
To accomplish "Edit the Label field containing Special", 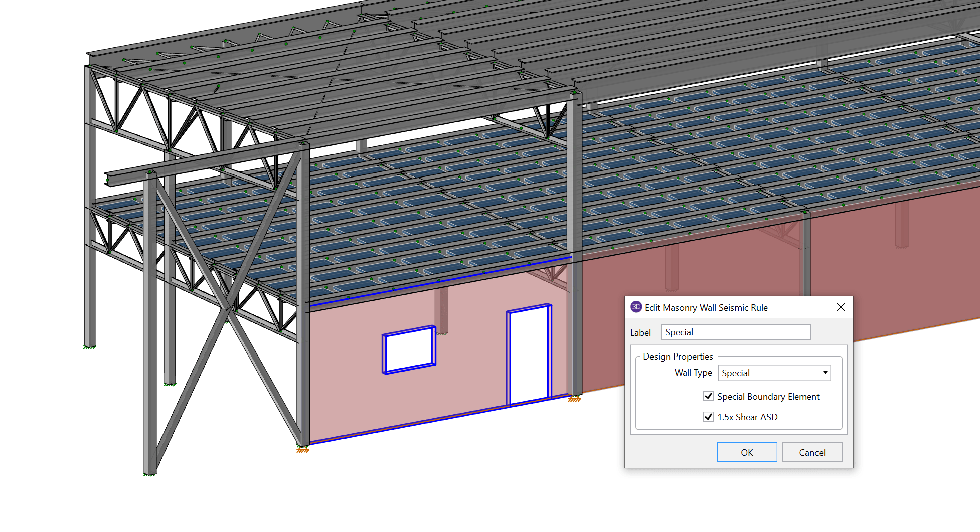I will click(735, 332).
